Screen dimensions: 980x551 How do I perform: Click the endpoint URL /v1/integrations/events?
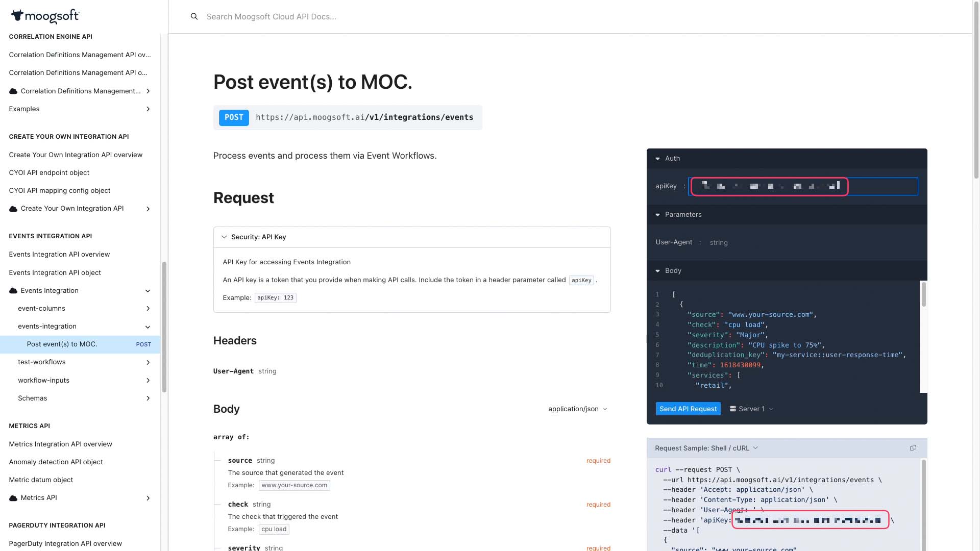pyautogui.click(x=364, y=118)
